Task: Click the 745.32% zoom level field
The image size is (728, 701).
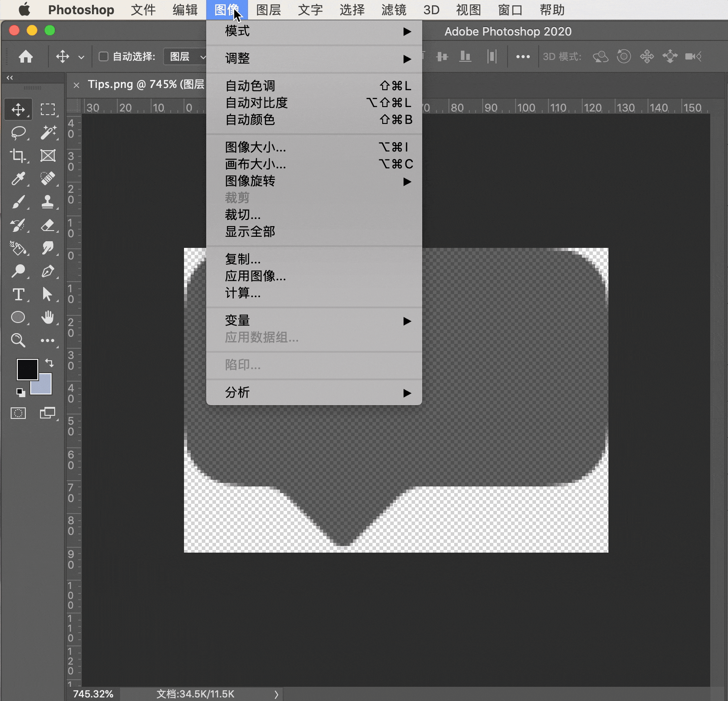Action: (x=93, y=694)
